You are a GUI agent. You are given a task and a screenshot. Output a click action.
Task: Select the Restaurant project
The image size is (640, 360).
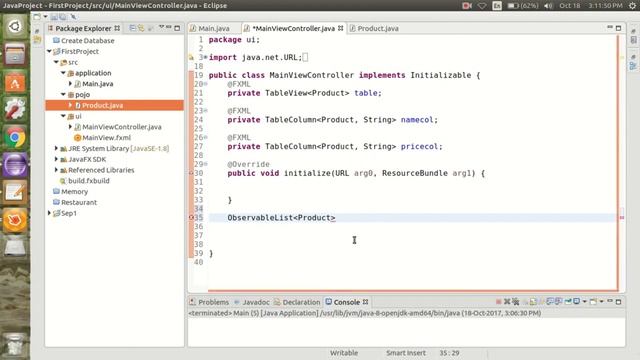point(79,202)
